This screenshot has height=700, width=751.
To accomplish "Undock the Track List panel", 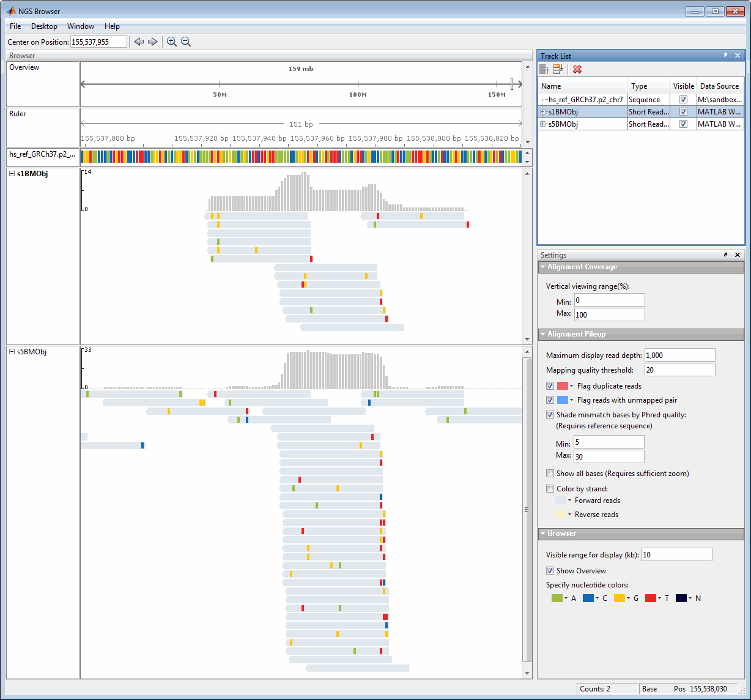I will [x=726, y=56].
